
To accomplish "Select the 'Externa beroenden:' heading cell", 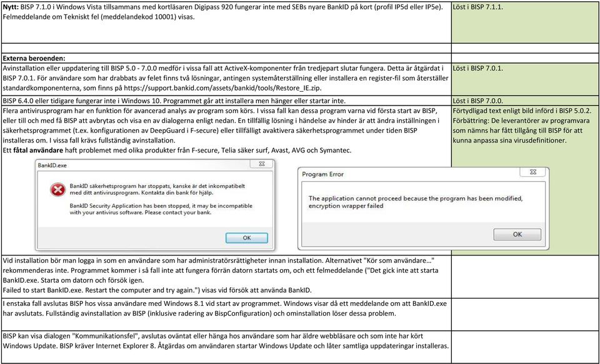I will 226,59.
